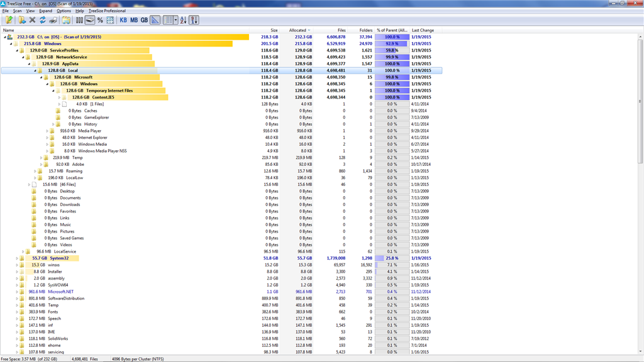This screenshot has width=644, height=362.
Task: Open the Scan menu
Action: click(17, 11)
